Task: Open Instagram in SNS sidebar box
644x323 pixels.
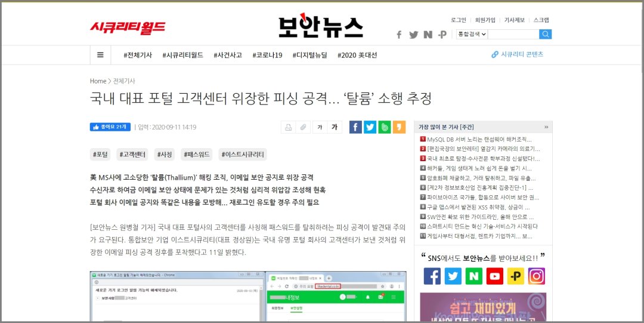Action: 537,276
